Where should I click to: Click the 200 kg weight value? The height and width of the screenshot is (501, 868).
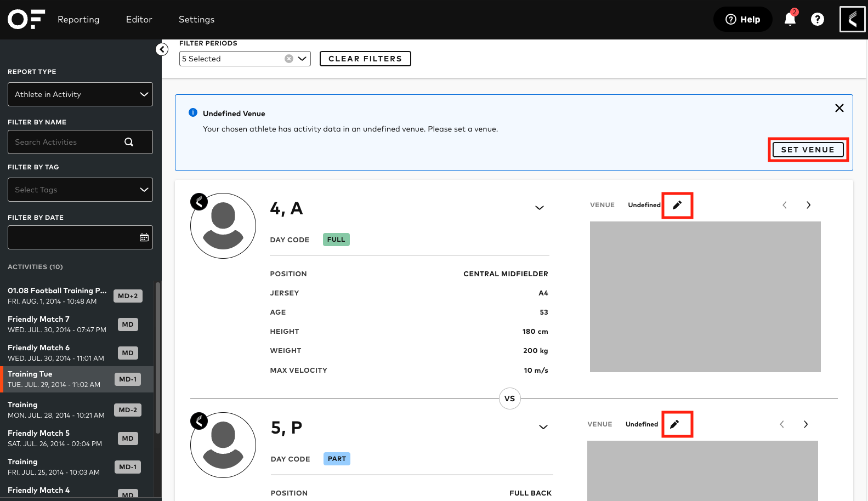[x=535, y=351]
